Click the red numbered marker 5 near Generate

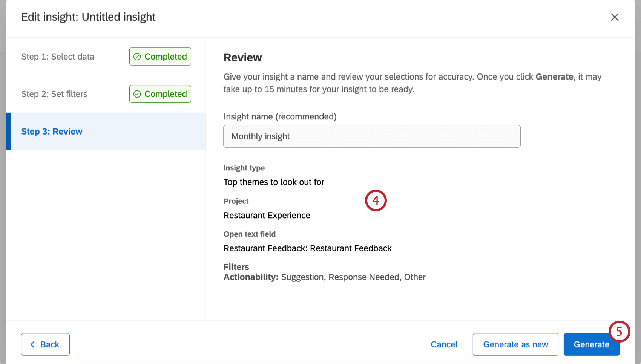pos(619,332)
